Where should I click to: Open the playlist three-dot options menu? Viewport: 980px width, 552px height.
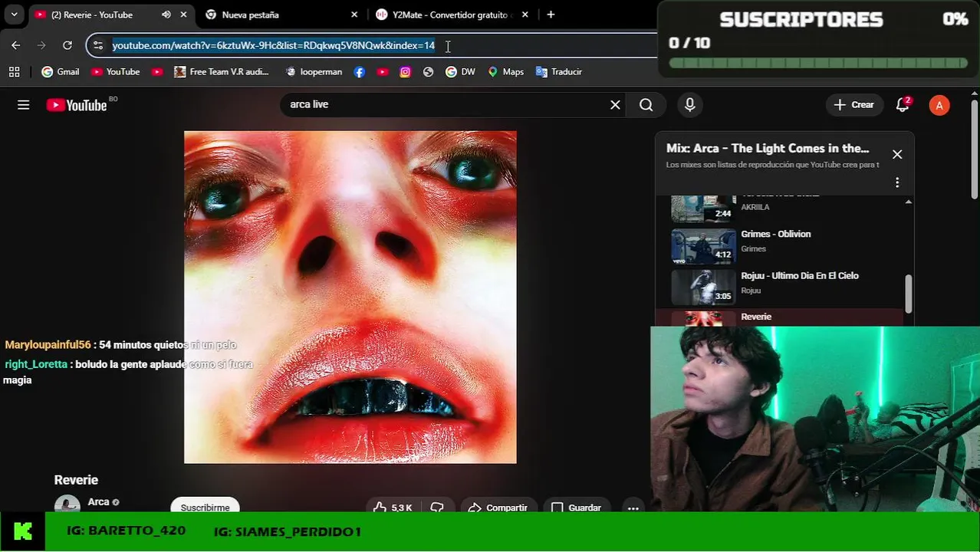[897, 182]
